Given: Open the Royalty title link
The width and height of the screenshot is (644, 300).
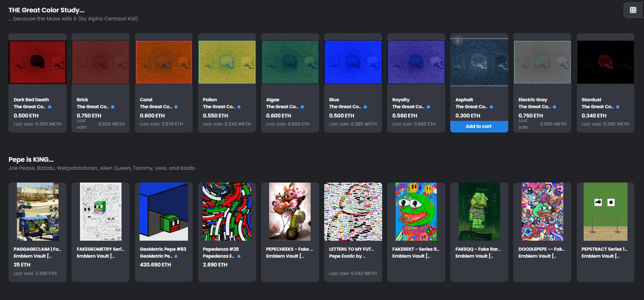Looking at the screenshot, I should coord(401,100).
